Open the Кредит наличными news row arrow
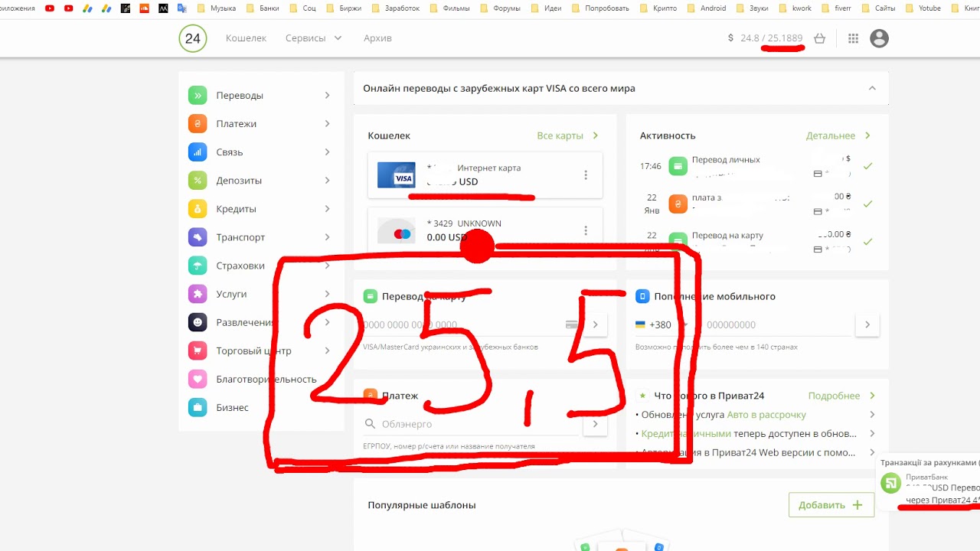Viewport: 980px width, 551px height. [872, 433]
